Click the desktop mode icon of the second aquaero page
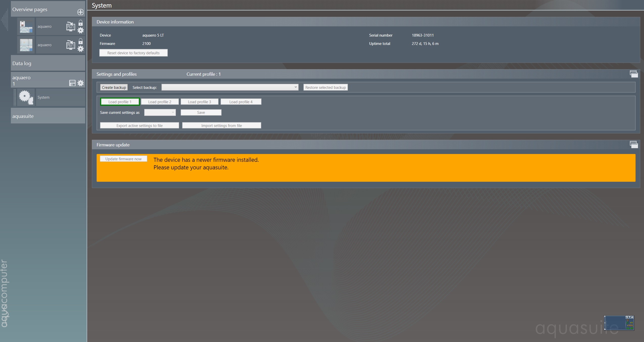This screenshot has height=342, width=644. 71,45
